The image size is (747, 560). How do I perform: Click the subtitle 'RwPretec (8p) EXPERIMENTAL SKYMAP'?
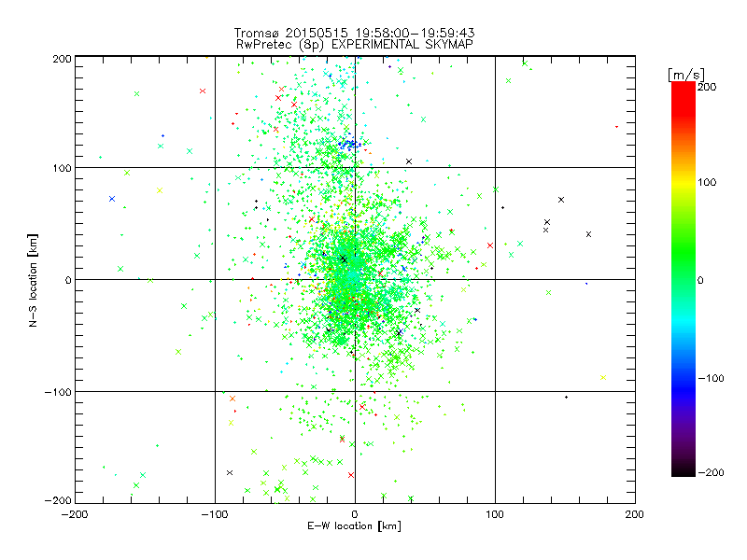355,45
